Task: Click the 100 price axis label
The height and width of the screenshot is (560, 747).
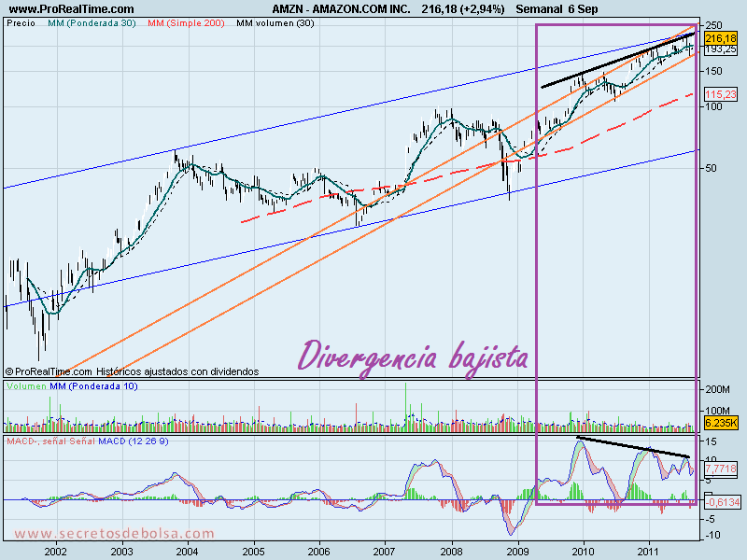Action: pyautogui.click(x=713, y=106)
